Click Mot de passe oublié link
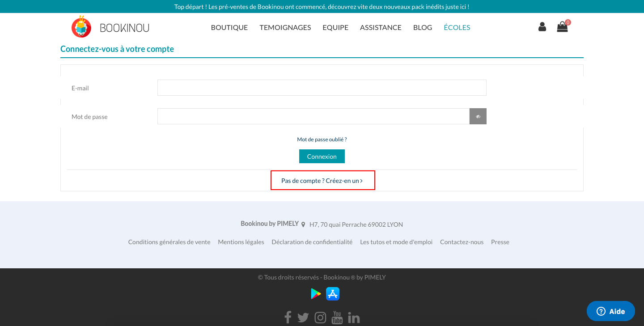644x326 pixels. (x=322, y=140)
